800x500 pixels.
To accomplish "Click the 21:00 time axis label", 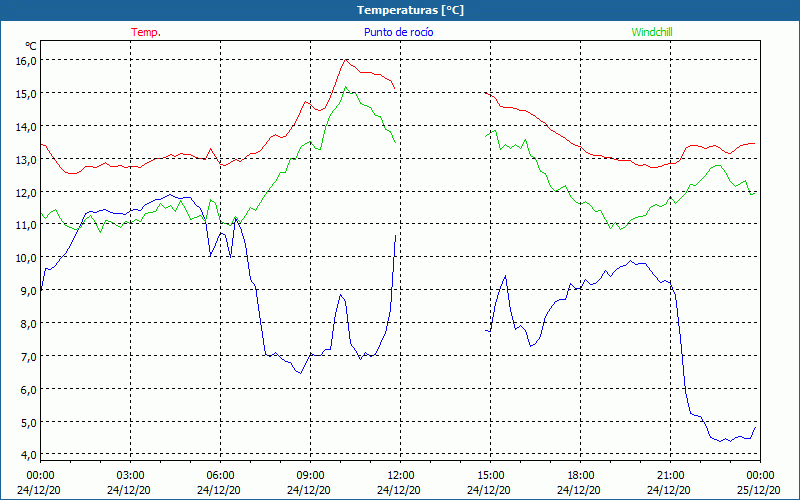I will coord(670,476).
